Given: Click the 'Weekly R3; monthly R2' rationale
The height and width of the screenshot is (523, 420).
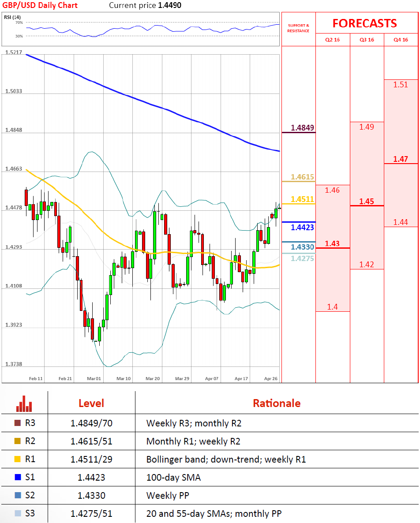Looking at the screenshot, I should pyautogui.click(x=194, y=423).
